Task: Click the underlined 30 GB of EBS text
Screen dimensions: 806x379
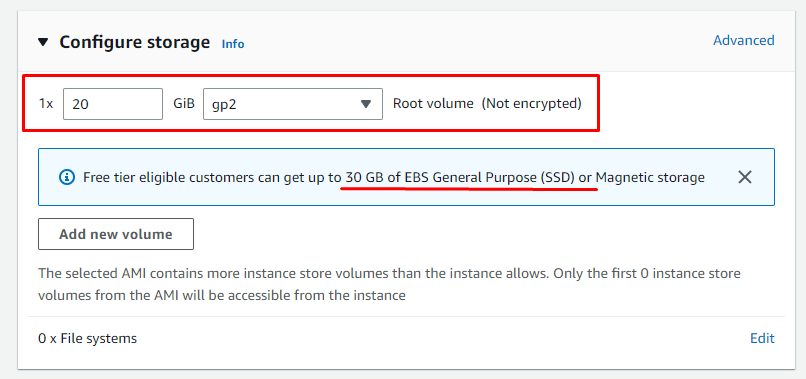Action: click(x=388, y=178)
